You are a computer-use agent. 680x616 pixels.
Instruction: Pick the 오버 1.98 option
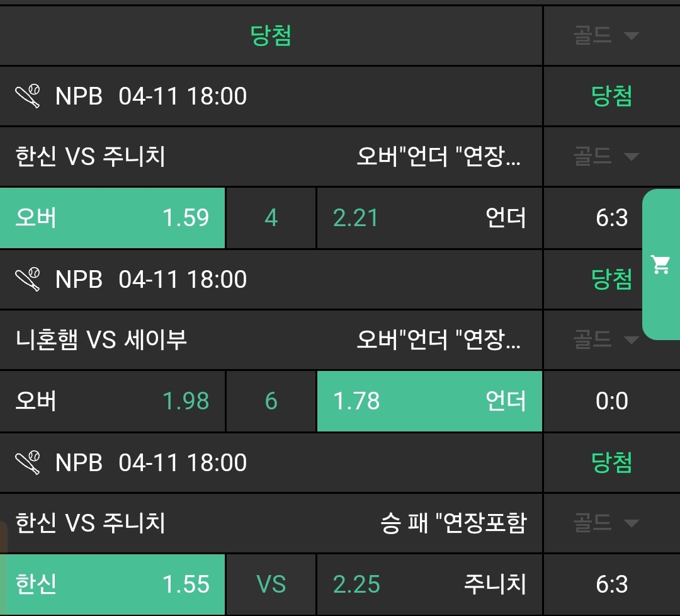(x=112, y=401)
